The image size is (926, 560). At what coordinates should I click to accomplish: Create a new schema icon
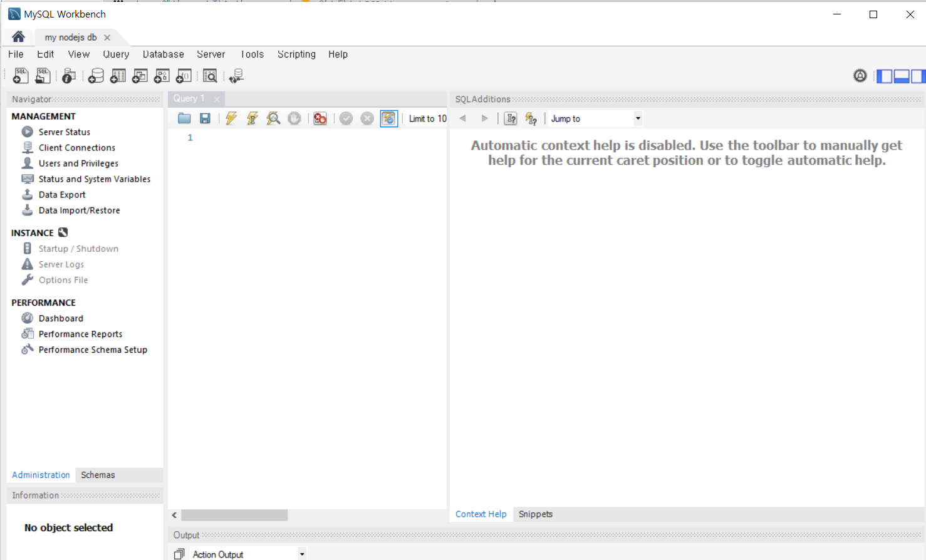click(x=96, y=76)
